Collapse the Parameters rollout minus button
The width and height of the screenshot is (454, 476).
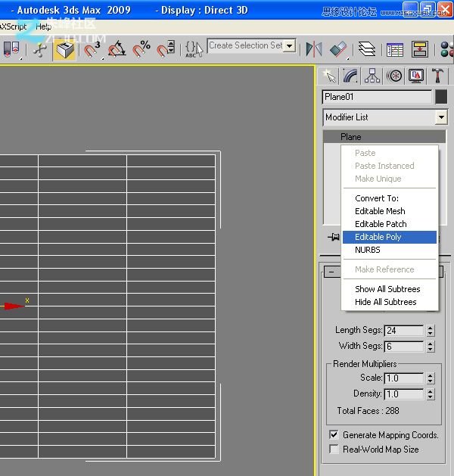coord(331,272)
